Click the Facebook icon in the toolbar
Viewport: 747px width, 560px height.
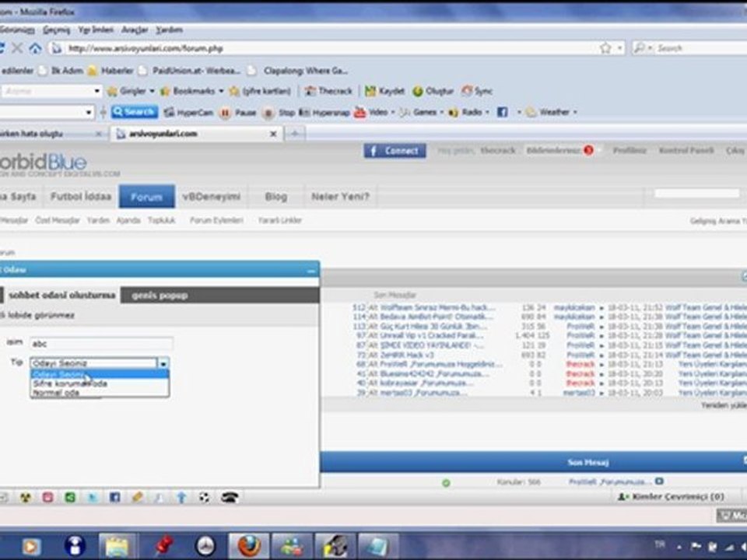pos(502,112)
